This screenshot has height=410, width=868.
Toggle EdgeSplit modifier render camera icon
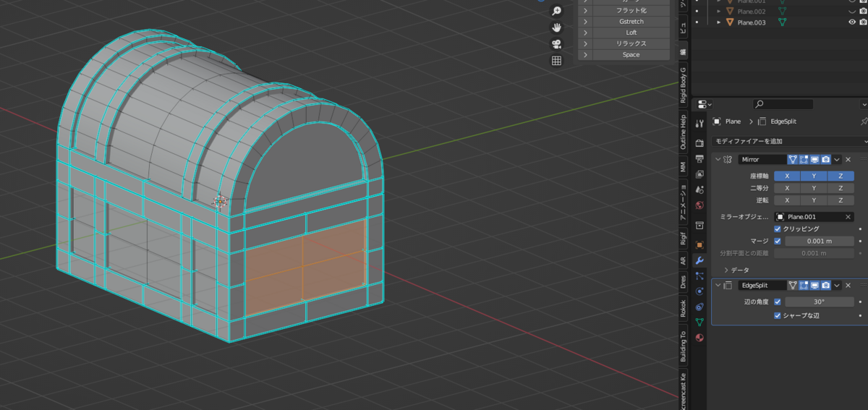825,286
